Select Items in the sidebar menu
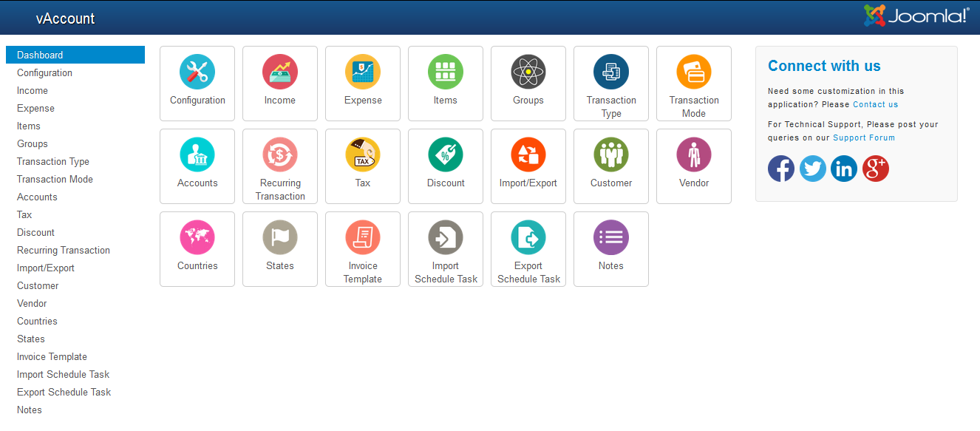The height and width of the screenshot is (431, 980). pyautogui.click(x=75, y=126)
